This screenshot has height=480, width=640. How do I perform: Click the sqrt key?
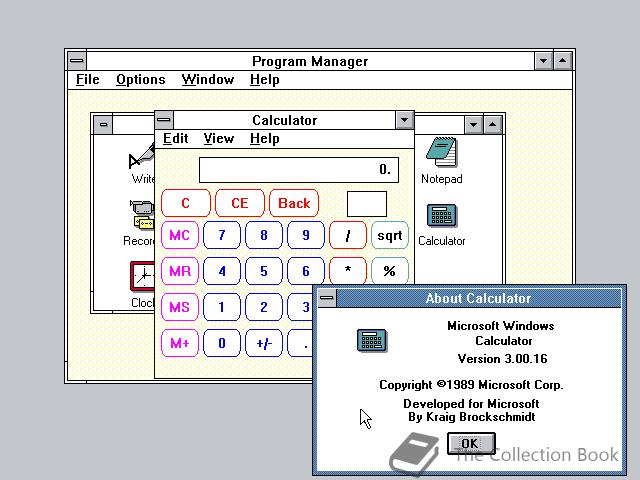point(390,235)
